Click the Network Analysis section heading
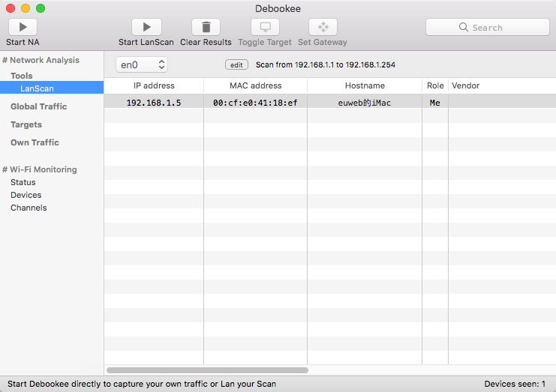 (41, 60)
